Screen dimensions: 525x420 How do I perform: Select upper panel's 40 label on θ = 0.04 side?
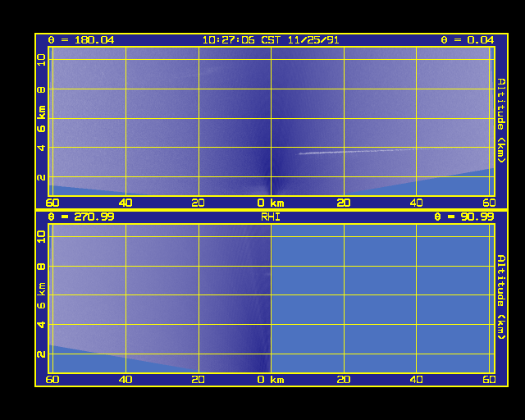click(x=416, y=203)
